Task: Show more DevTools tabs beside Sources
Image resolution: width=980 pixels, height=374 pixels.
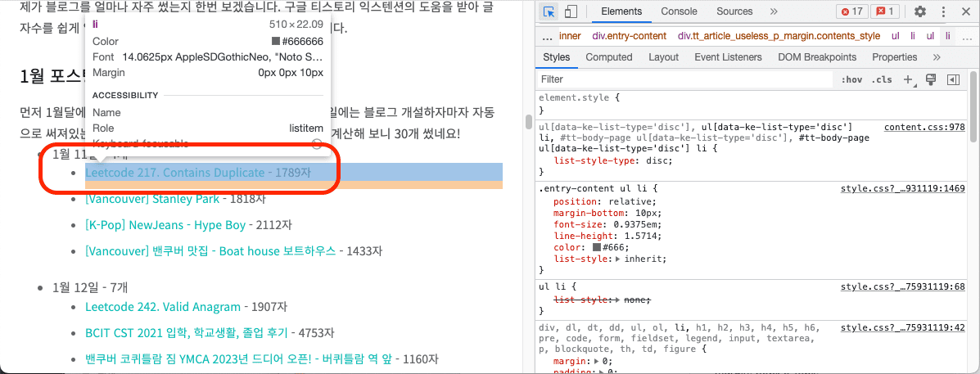Action: [774, 11]
